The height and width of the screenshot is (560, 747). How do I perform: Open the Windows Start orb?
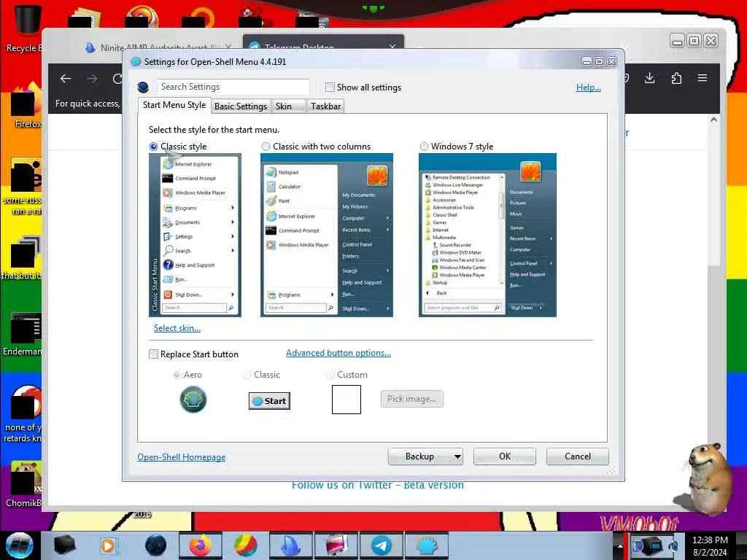pos(19,545)
